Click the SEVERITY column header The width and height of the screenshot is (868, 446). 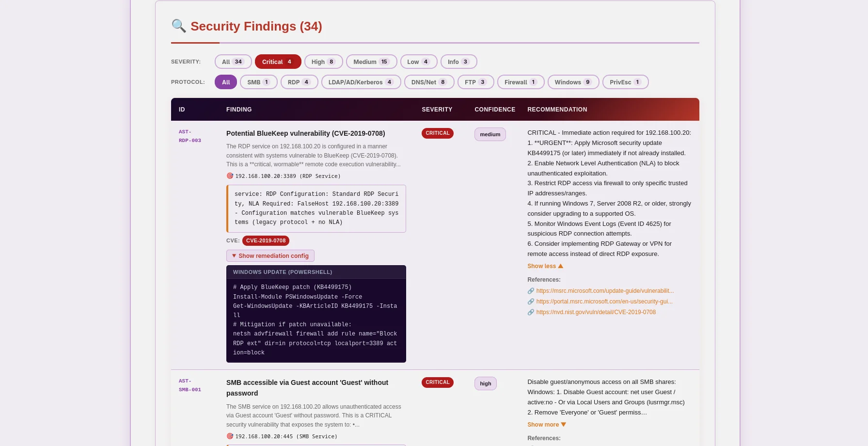437,110
